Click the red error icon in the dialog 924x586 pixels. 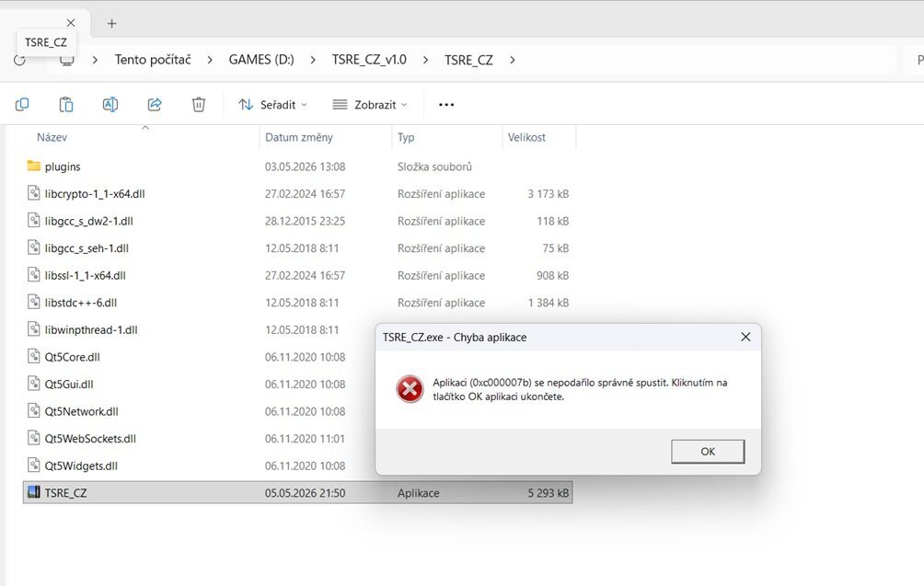tap(410, 389)
